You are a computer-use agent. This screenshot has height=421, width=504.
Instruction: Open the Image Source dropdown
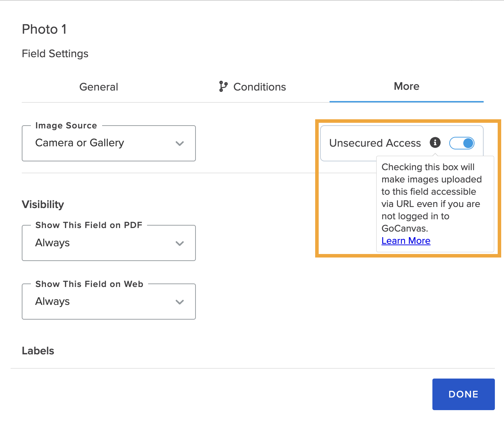coord(109,143)
